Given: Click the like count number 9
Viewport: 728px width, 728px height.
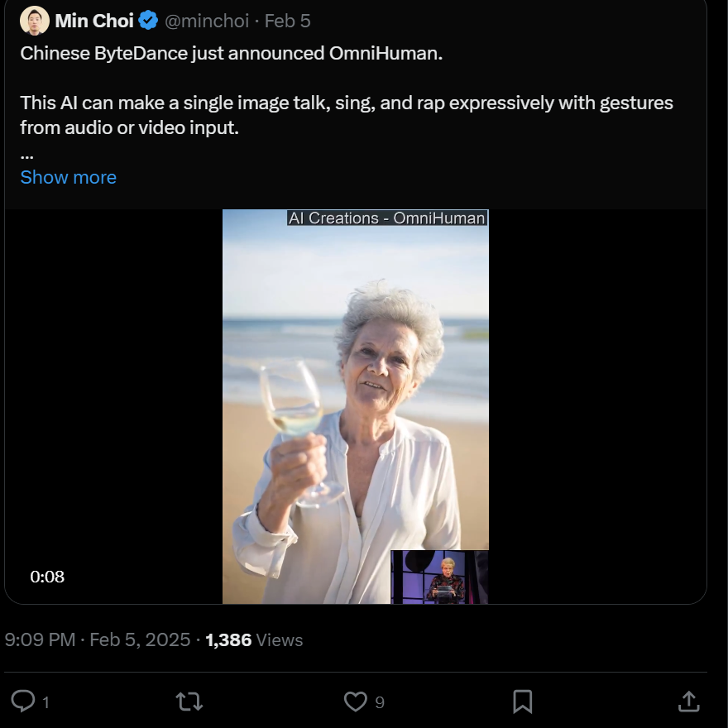Looking at the screenshot, I should [380, 702].
